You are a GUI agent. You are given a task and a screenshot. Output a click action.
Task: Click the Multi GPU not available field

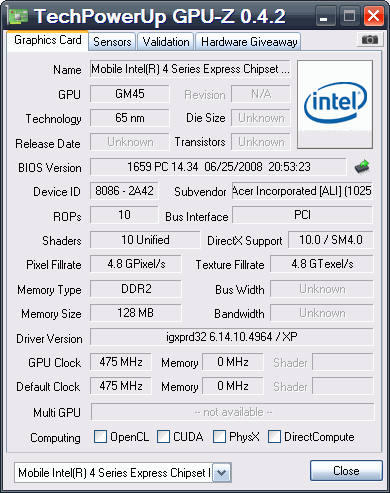pyautogui.click(x=233, y=412)
